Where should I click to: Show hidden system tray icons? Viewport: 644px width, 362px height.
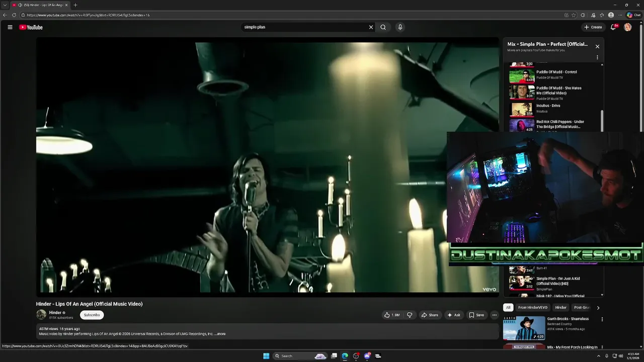[598, 356]
